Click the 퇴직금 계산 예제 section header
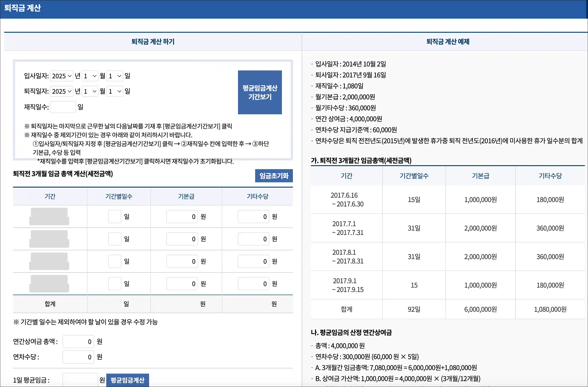The image size is (588, 387). (448, 41)
